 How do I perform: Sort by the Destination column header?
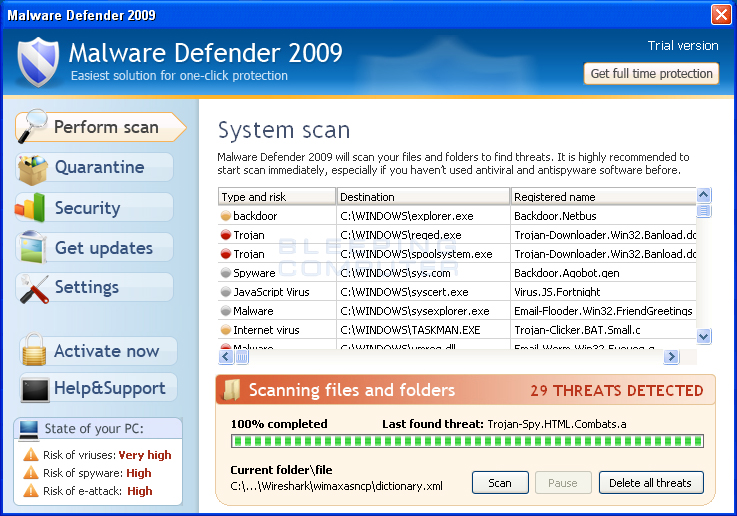click(x=423, y=196)
